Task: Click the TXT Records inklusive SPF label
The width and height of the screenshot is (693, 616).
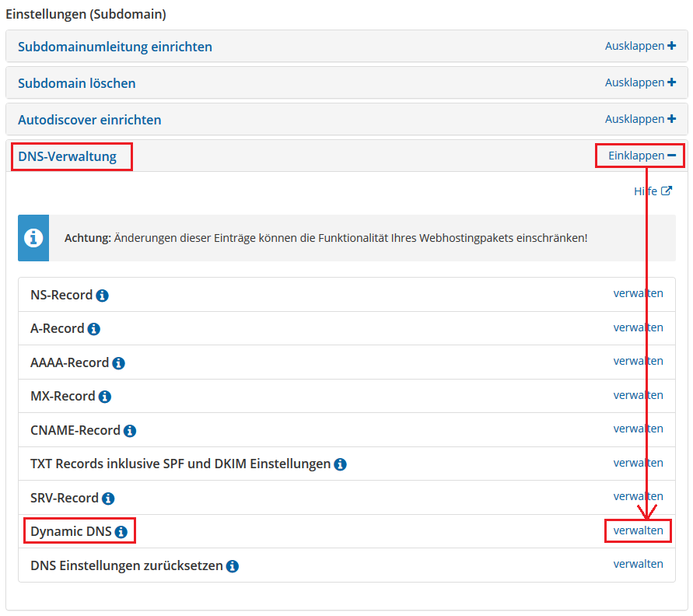Action: pos(180,464)
